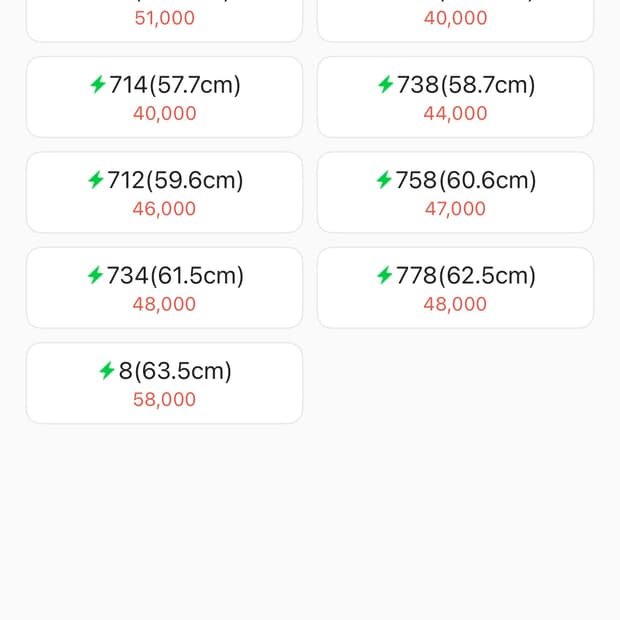Click the lightning bolt beside 738(58.7cm)
620x620 pixels.
(385, 85)
